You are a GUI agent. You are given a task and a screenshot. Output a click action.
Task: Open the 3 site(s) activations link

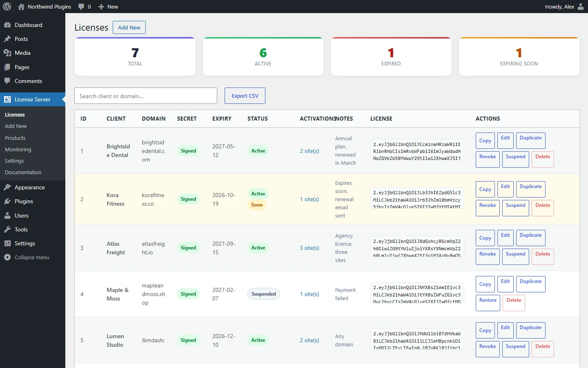310,248
